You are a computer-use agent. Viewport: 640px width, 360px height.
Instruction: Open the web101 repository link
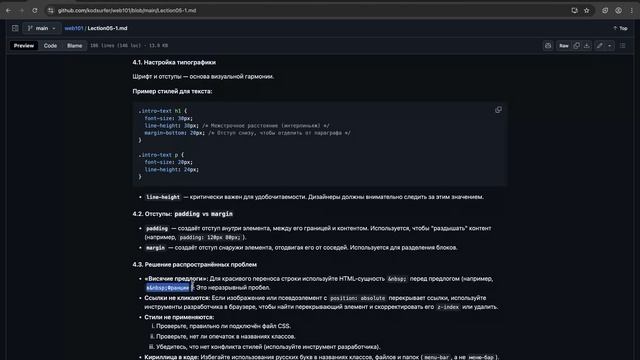(x=74, y=28)
